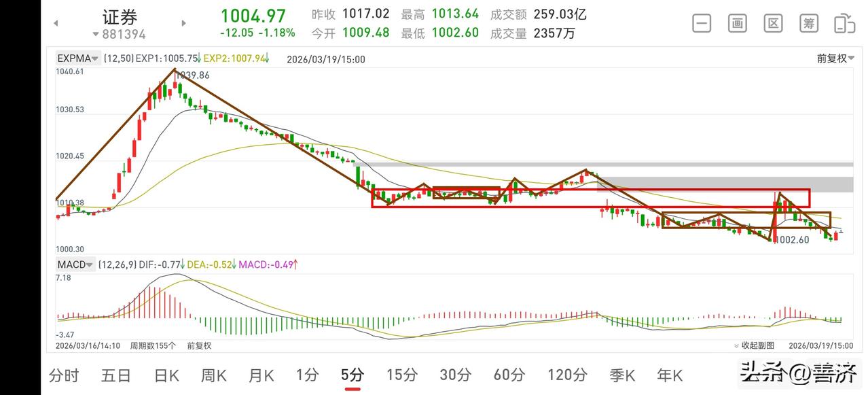
Task: Open the range statistics (区) icon
Action: [773, 23]
